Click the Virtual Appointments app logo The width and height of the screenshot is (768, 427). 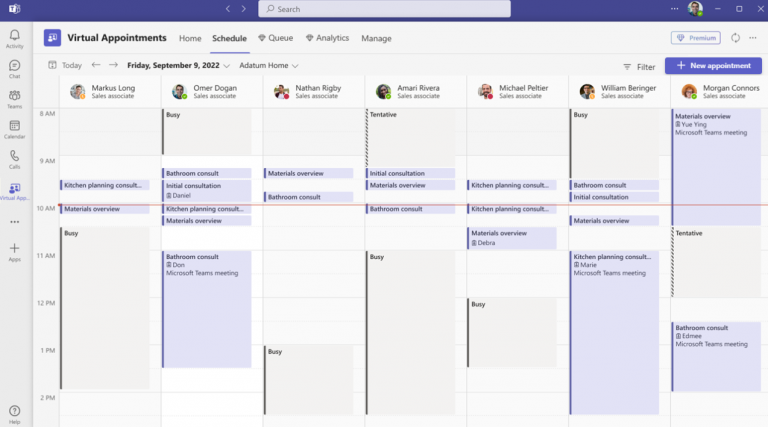(x=52, y=38)
